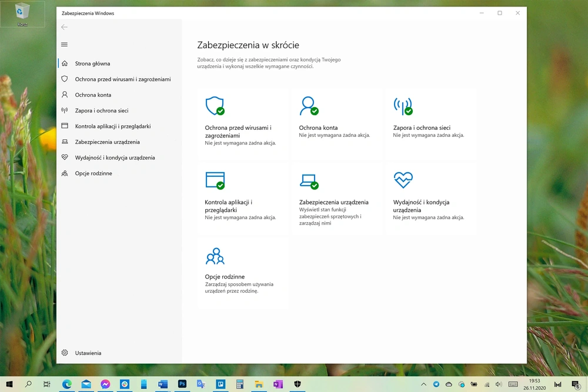Click the antenna icon on Zapora tile
The height and width of the screenshot is (392, 588).
[x=403, y=106]
